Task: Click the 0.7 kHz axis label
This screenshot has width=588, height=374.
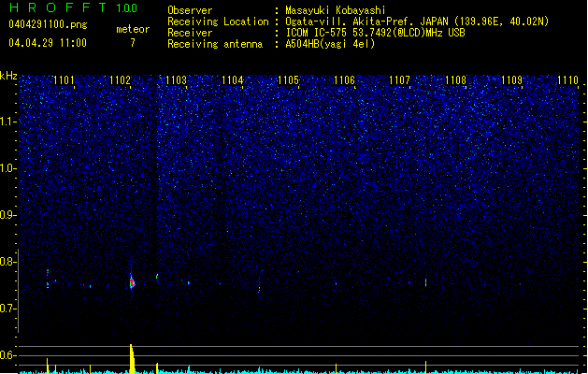Action: [7, 309]
